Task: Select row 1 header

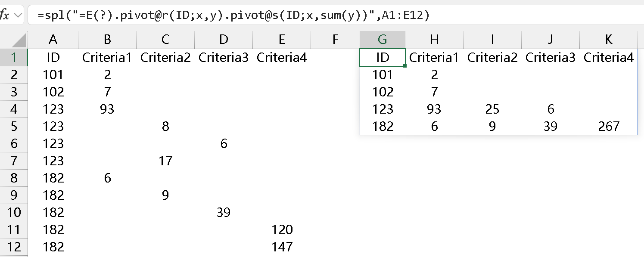Action: (14, 57)
